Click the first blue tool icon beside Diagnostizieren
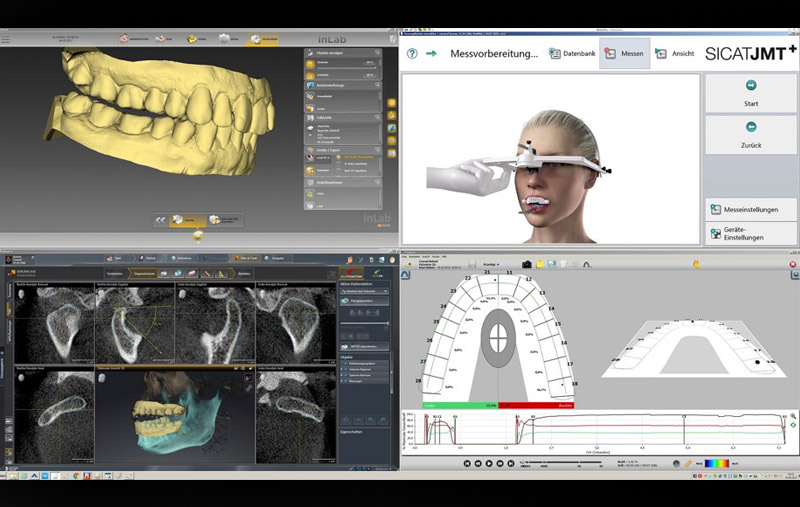Image resolution: width=800 pixels, height=507 pixels. coord(164,274)
